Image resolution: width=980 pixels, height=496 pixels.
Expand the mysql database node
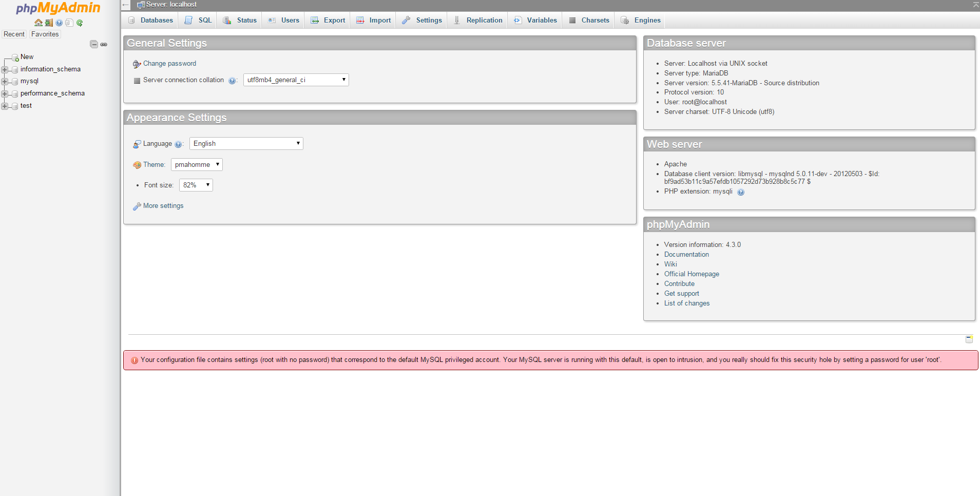(5, 81)
